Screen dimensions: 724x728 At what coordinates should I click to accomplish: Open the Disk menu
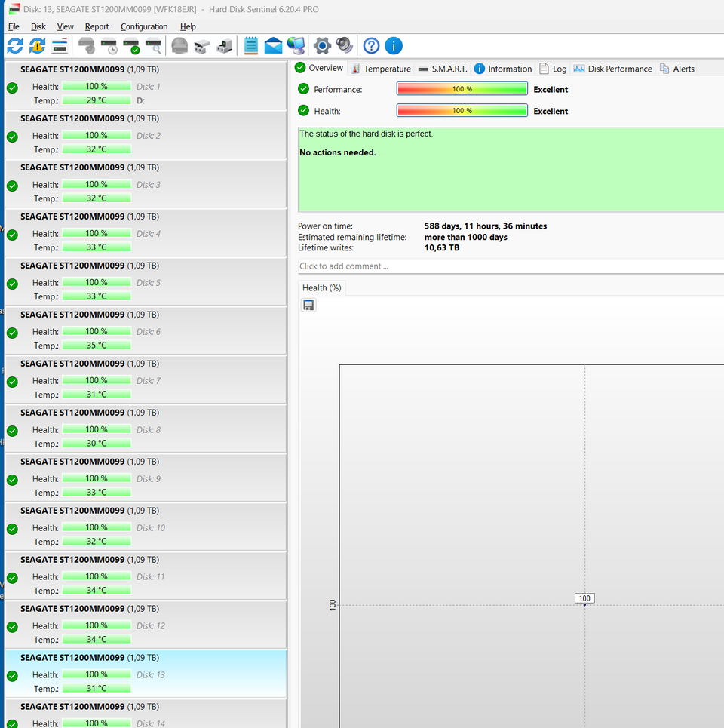tap(38, 26)
